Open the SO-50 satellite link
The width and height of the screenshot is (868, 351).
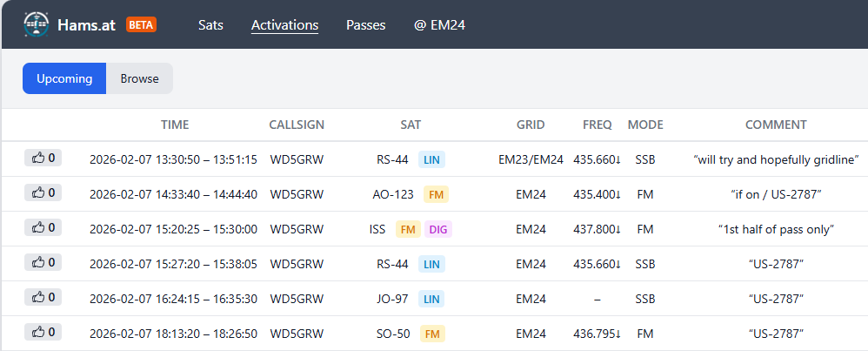[x=393, y=334]
